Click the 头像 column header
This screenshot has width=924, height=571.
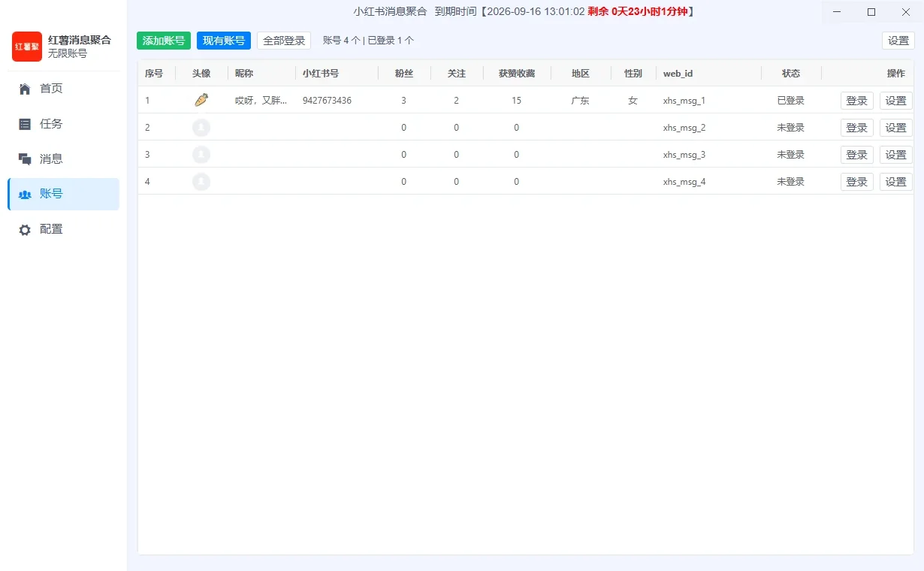201,74
